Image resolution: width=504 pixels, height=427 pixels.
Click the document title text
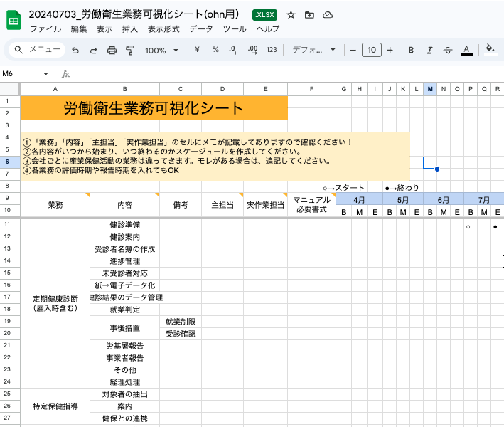pyautogui.click(x=134, y=14)
